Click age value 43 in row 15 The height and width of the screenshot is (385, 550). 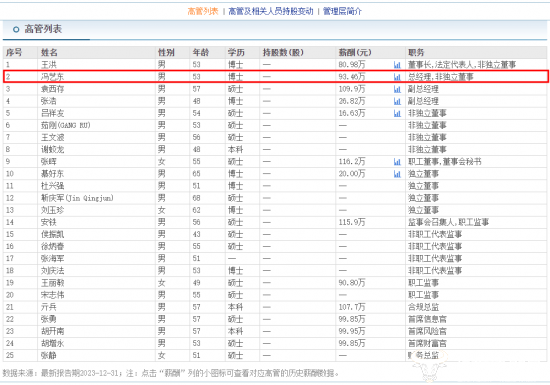(x=196, y=235)
